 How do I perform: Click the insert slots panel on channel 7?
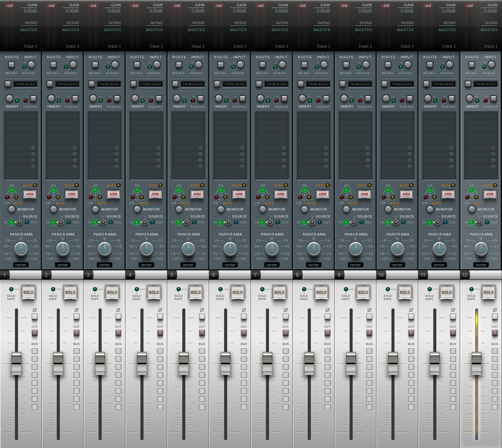(x=272, y=146)
